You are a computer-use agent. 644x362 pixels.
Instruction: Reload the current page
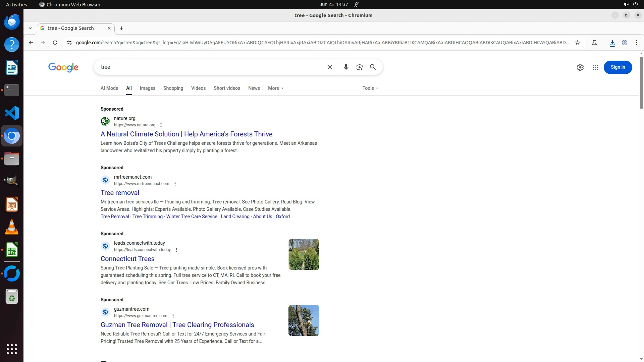tap(55, 43)
